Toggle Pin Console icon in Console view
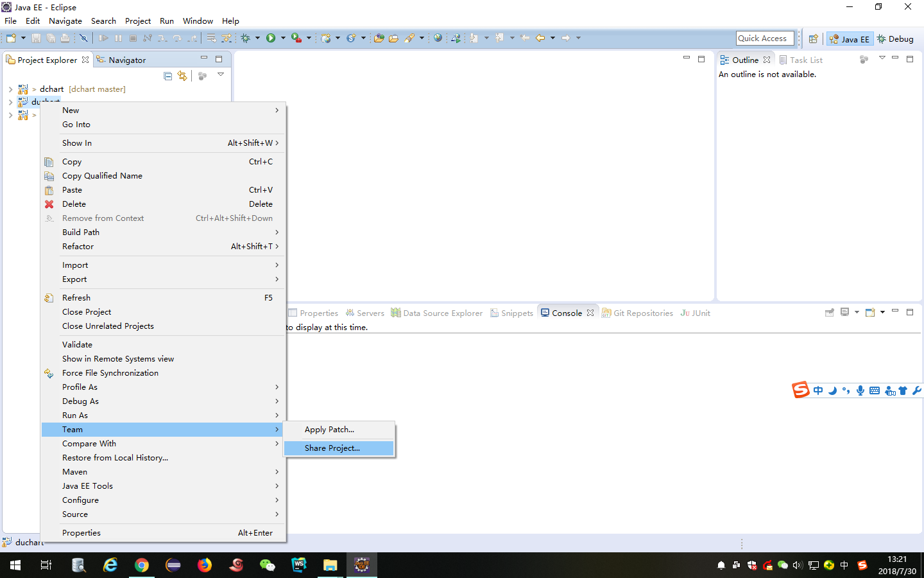The image size is (924, 578). 830,313
